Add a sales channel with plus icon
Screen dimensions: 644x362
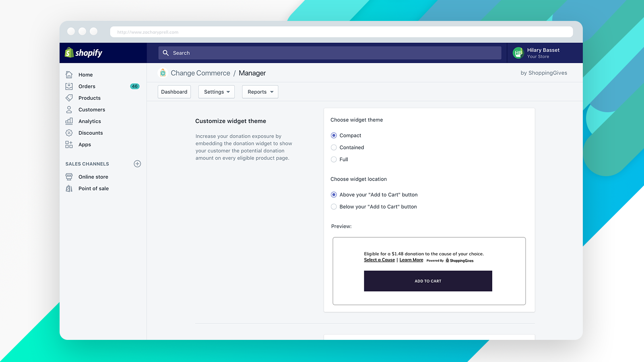click(137, 164)
